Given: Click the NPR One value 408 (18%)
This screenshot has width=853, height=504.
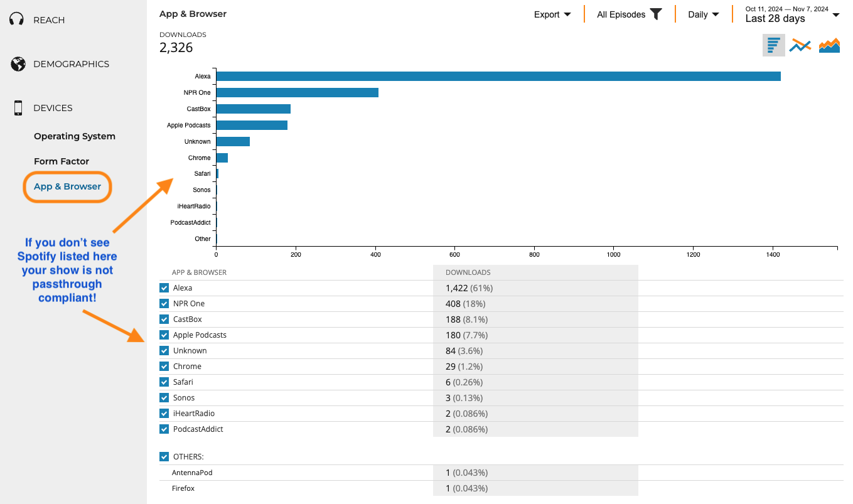Looking at the screenshot, I should coord(466,304).
